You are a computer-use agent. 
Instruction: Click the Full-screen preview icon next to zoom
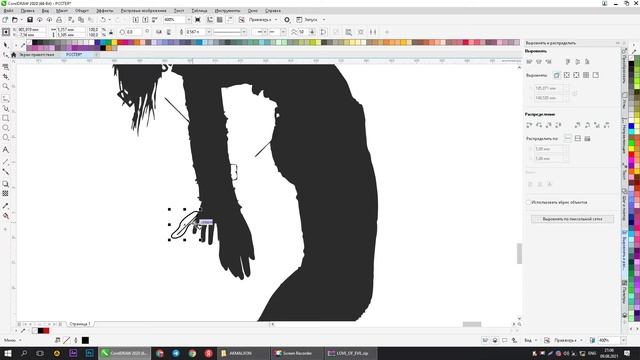[x=198, y=20]
